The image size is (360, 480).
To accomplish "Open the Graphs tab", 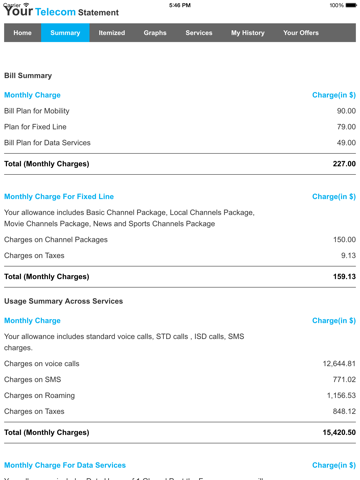I will 155,33.
